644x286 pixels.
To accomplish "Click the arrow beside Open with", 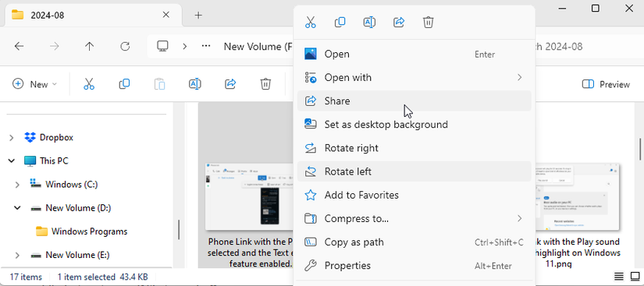I will (x=520, y=77).
